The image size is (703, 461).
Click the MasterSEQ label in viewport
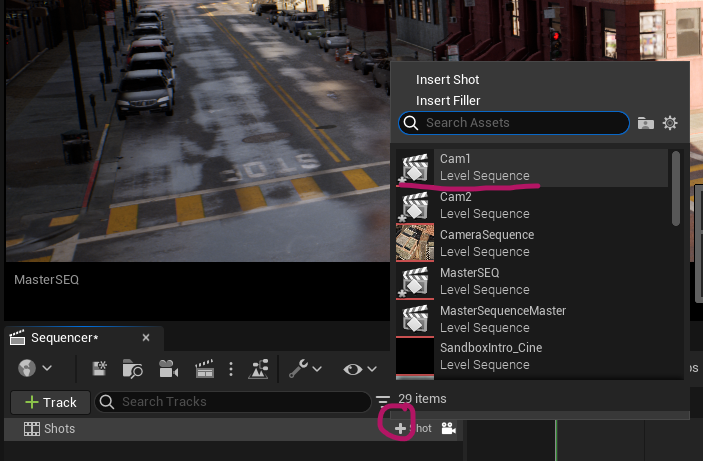[x=47, y=280]
